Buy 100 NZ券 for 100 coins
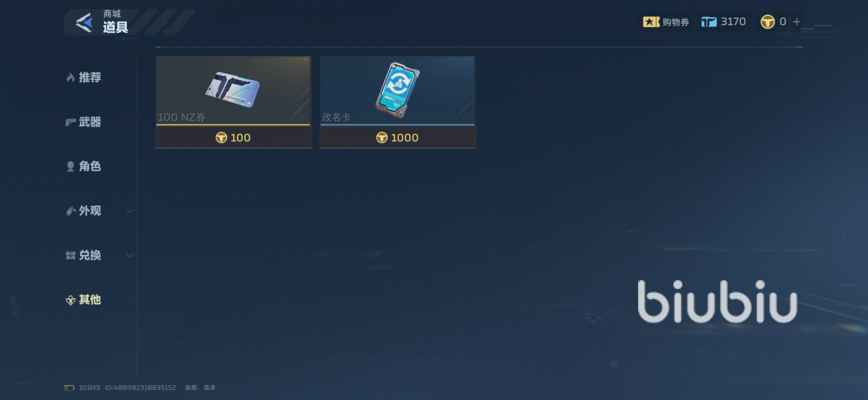 [x=233, y=138]
